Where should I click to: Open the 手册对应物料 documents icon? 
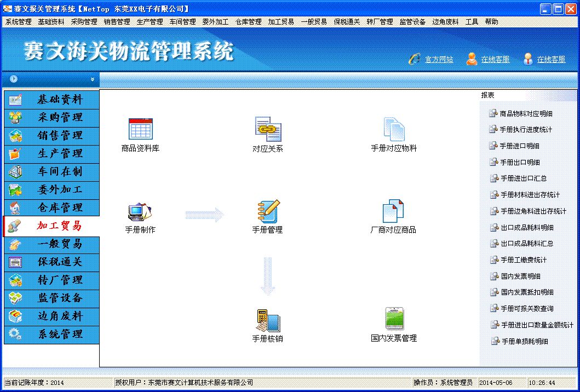pos(394,129)
